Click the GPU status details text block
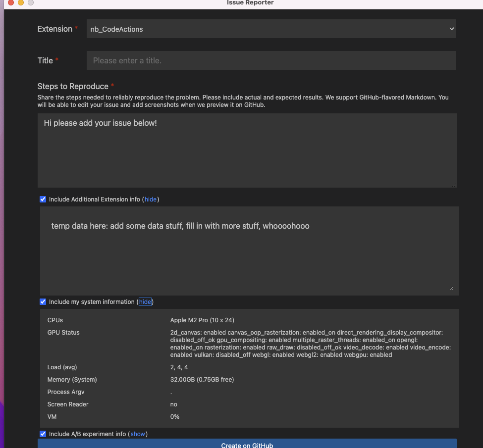This screenshot has height=448, width=483. [311, 344]
